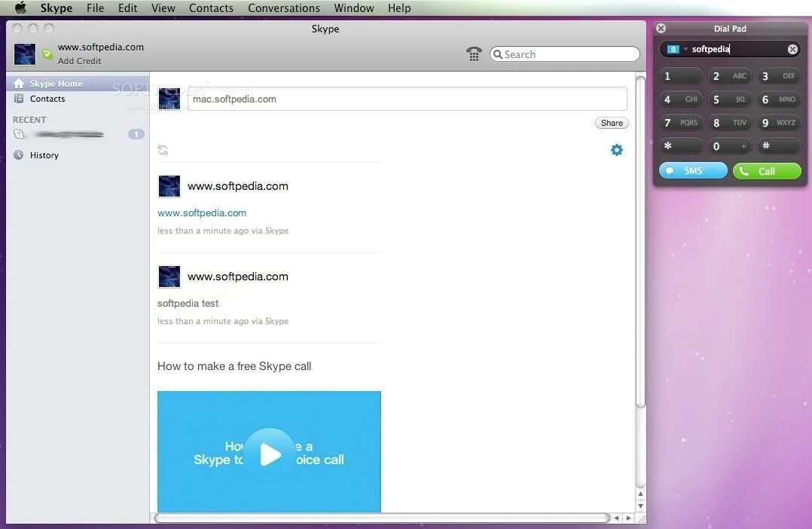Click the unread badge showing 1
Screen dimensions: 812x529
(136, 134)
